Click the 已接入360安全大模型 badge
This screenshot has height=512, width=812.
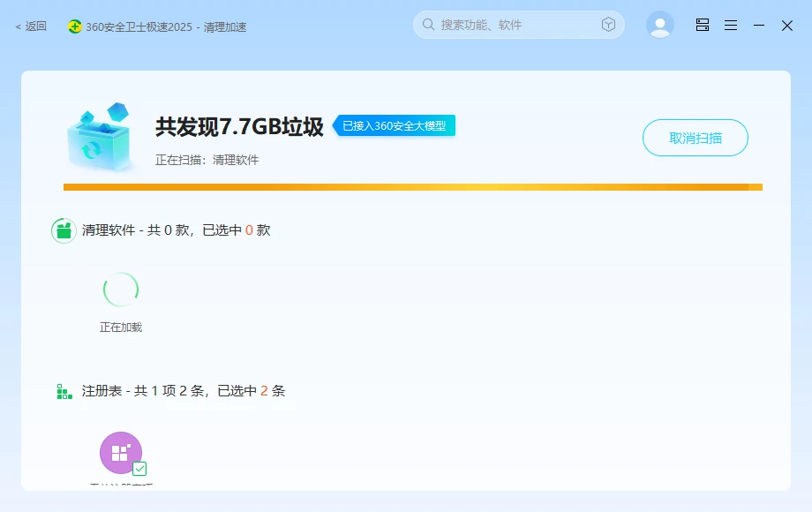tap(395, 126)
